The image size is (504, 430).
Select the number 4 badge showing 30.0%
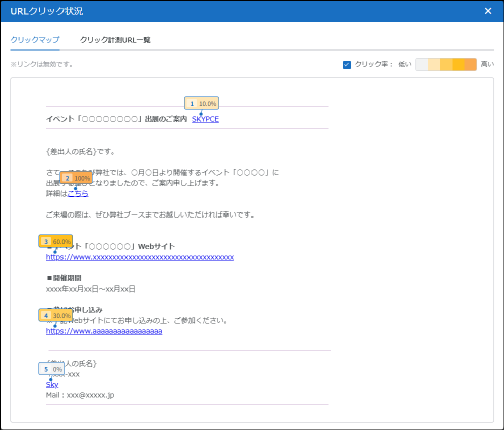click(56, 316)
